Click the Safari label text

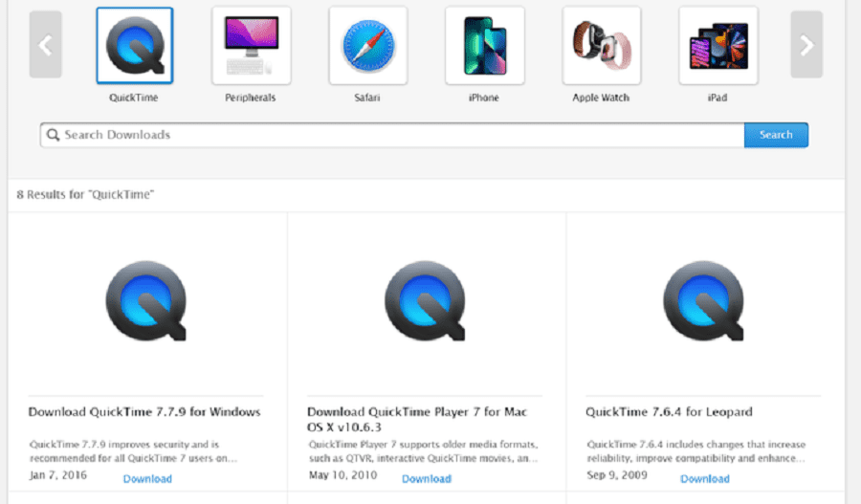366,98
